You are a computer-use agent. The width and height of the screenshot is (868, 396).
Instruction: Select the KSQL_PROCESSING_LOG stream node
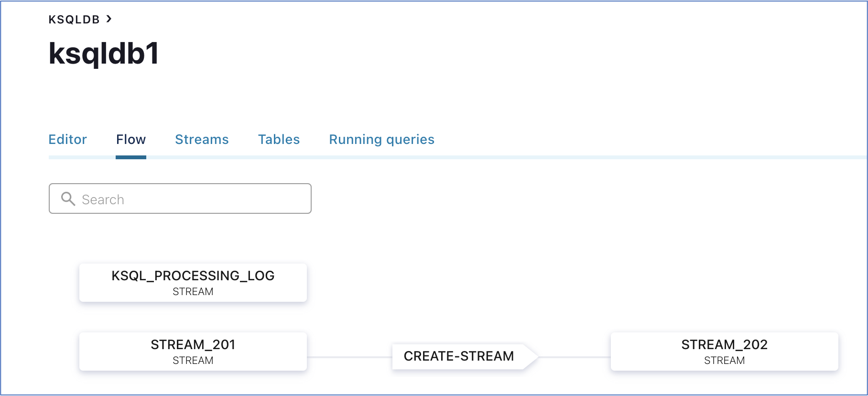pyautogui.click(x=193, y=283)
